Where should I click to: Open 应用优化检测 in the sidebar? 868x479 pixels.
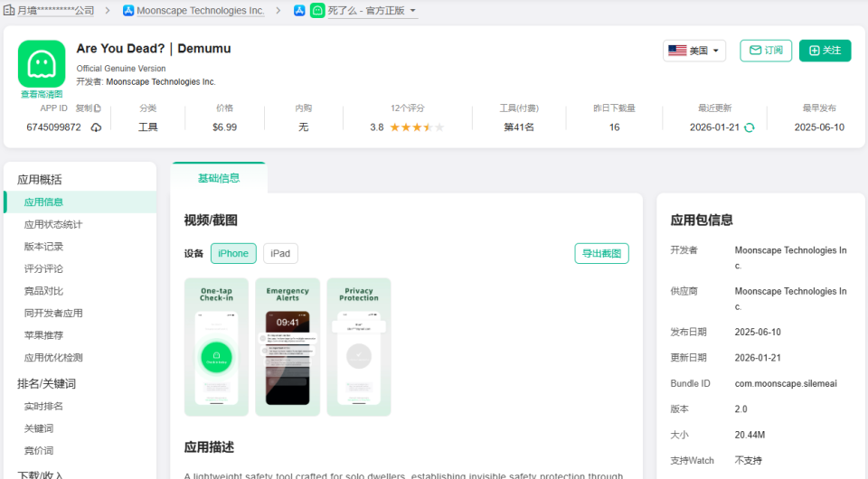point(53,357)
